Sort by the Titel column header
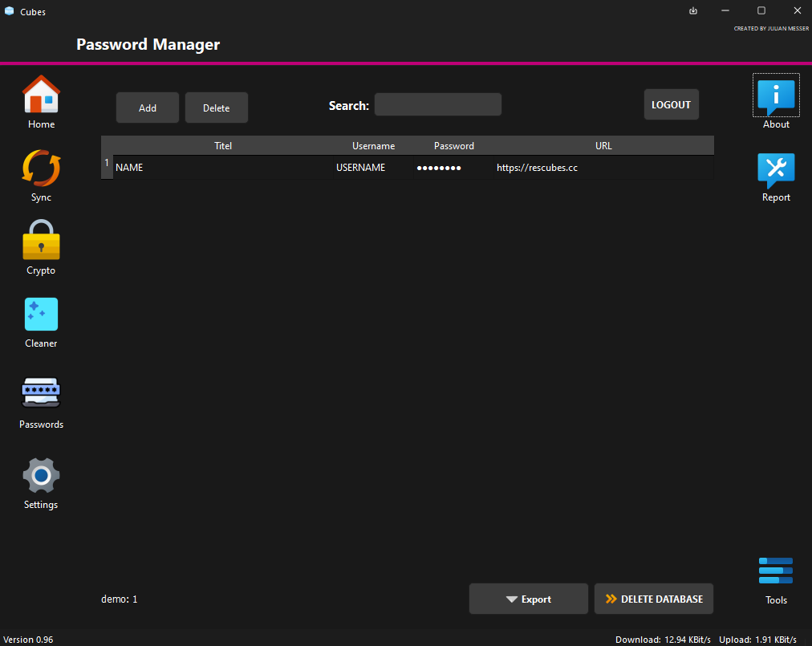This screenshot has height=646, width=812. click(x=223, y=145)
